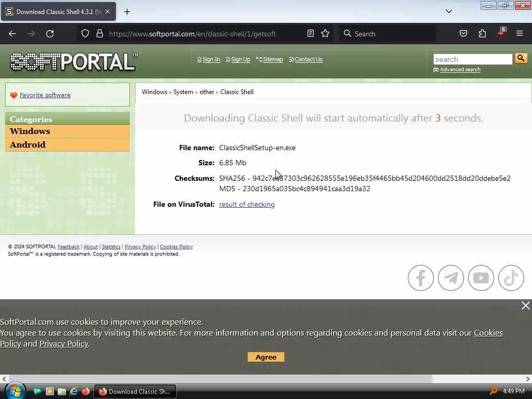
Task: Open the Extensions puzzle icon
Action: (482, 33)
